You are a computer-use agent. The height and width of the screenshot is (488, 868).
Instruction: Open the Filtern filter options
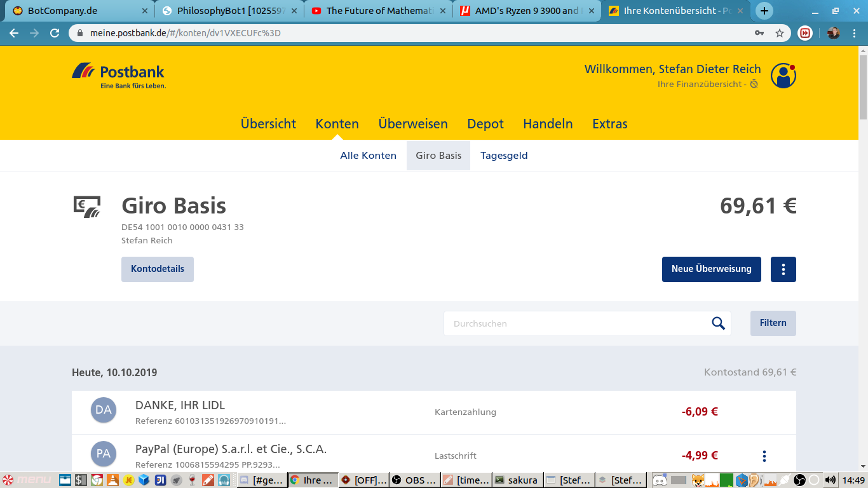point(773,323)
